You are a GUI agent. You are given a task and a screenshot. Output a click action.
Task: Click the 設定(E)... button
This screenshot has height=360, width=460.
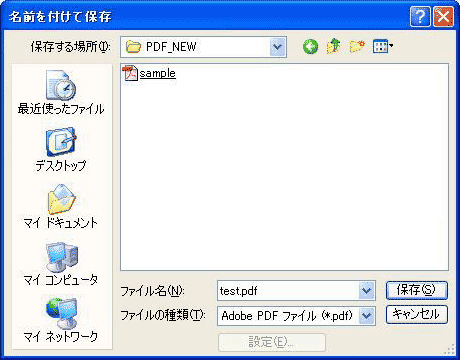pos(272,342)
